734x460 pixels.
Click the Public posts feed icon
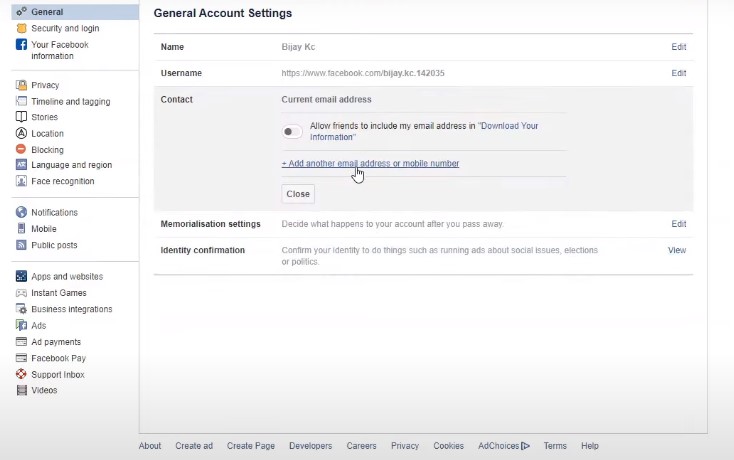(x=22, y=245)
